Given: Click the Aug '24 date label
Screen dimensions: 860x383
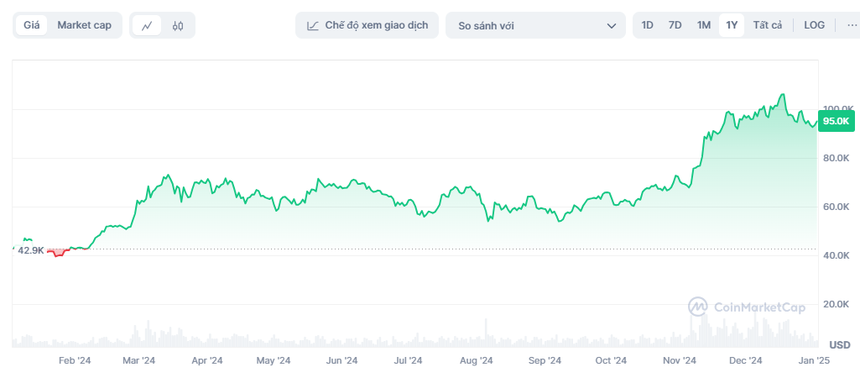Looking at the screenshot, I should point(476,361).
